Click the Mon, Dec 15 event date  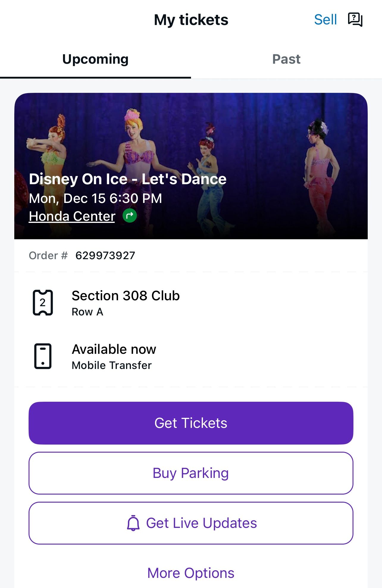[x=95, y=198]
